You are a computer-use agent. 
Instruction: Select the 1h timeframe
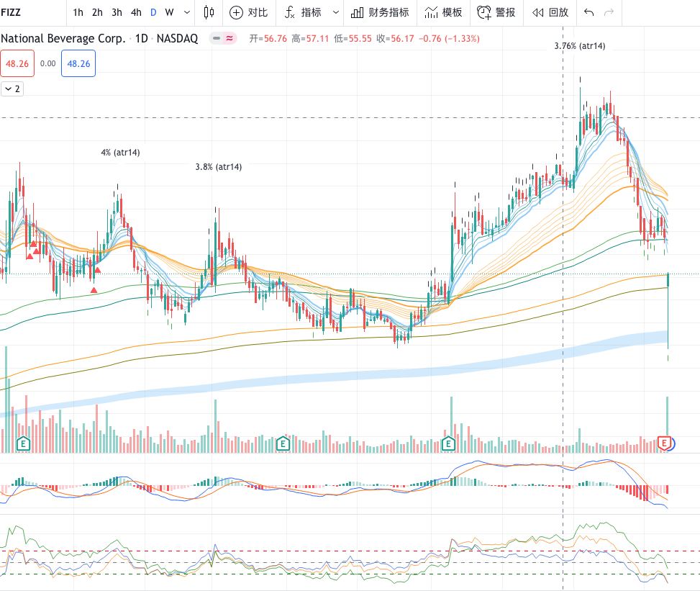78,12
